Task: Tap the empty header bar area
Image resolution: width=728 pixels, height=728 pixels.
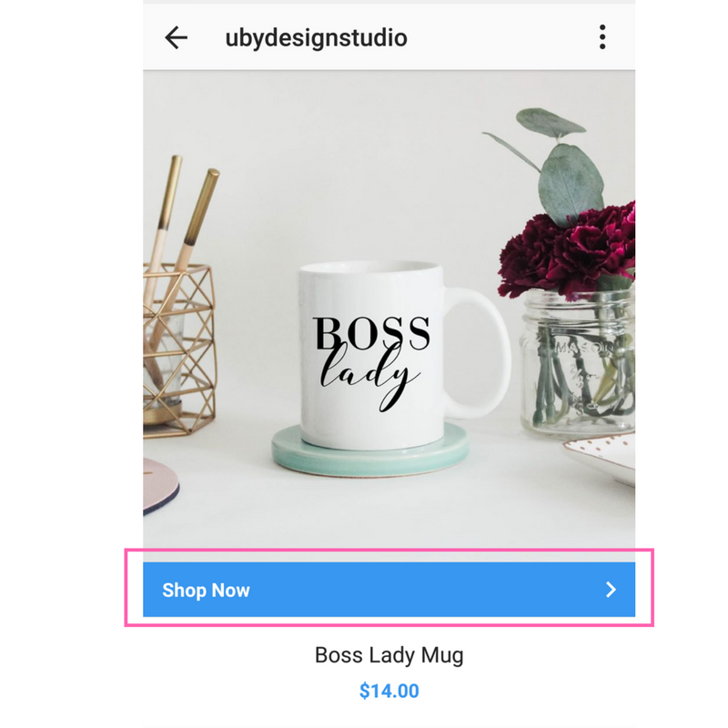Action: coord(501,37)
